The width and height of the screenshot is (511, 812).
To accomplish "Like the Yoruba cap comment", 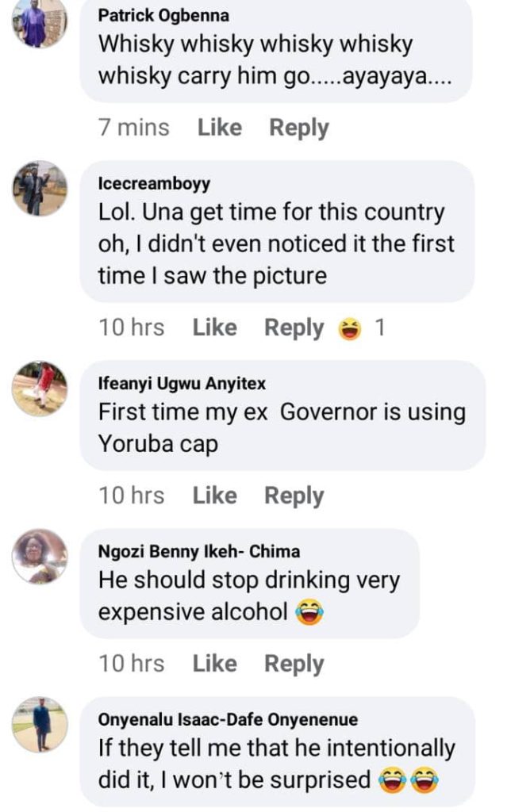I will 214,496.
